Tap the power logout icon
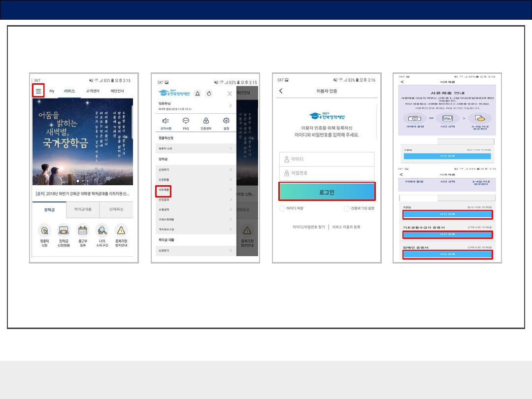The height and width of the screenshot is (399, 532). point(209,93)
